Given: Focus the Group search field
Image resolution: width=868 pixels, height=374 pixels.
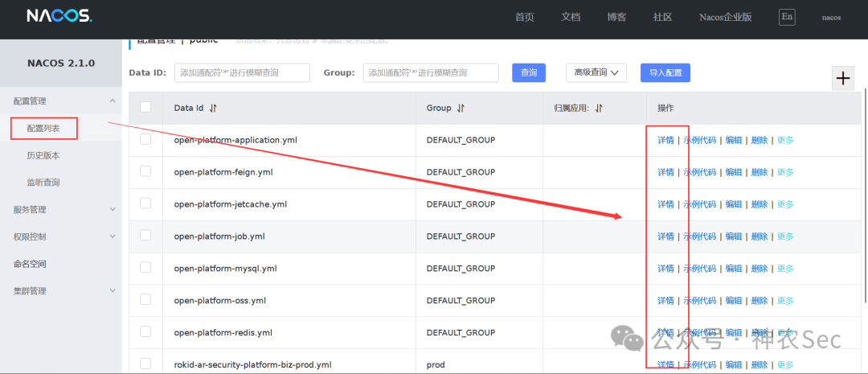Looking at the screenshot, I should point(431,72).
